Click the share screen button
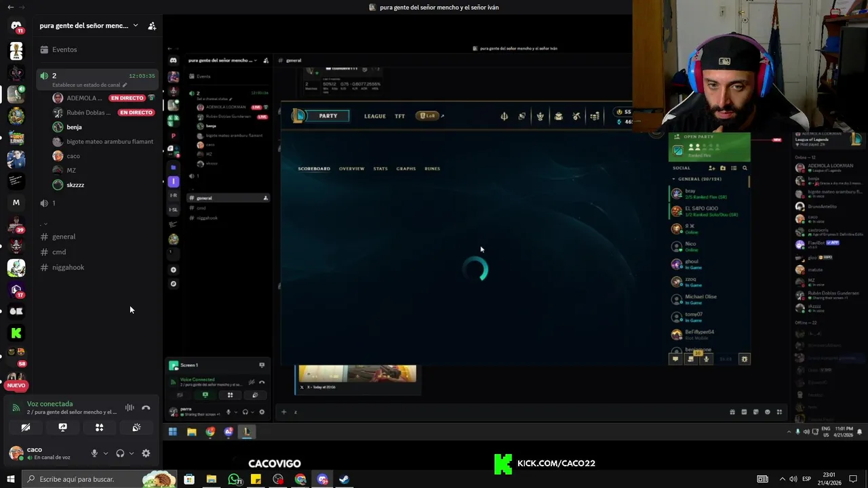The width and height of the screenshot is (868, 488). [62, 428]
